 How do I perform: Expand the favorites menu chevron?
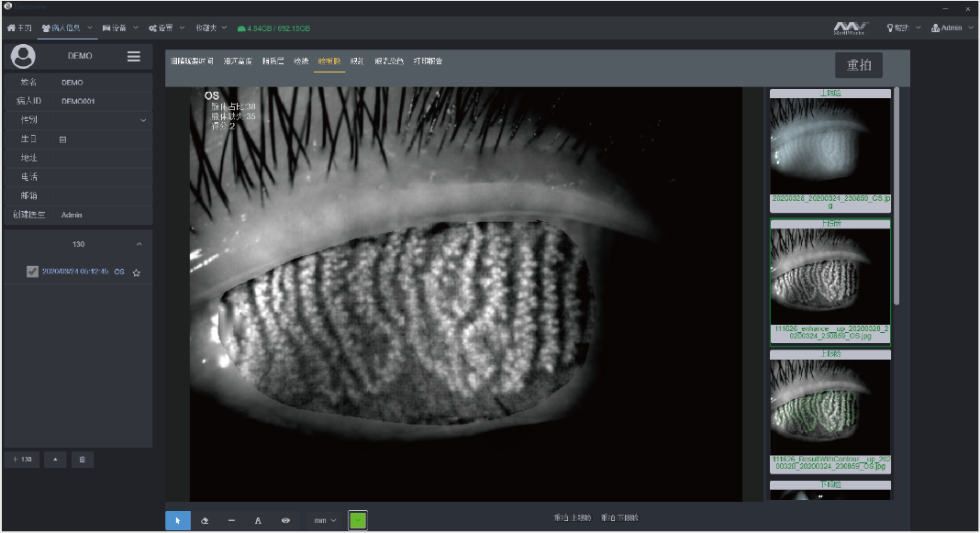click(x=224, y=28)
